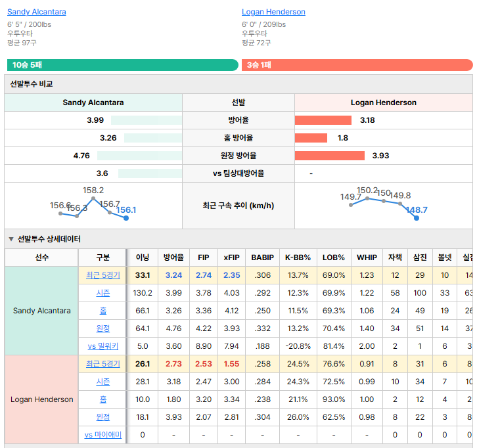Screen dimensions: 477x448
Task: Click the red 2.73 ERA cell
Action: [173, 364]
